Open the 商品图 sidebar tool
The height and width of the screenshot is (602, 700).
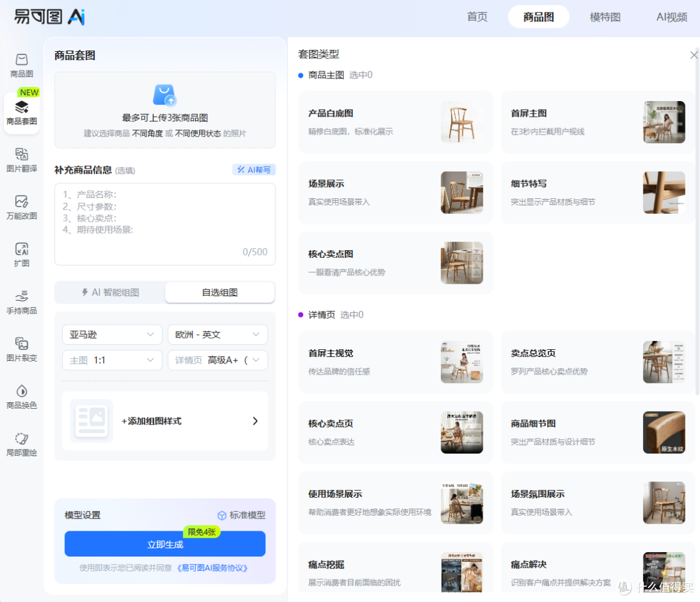point(21,65)
